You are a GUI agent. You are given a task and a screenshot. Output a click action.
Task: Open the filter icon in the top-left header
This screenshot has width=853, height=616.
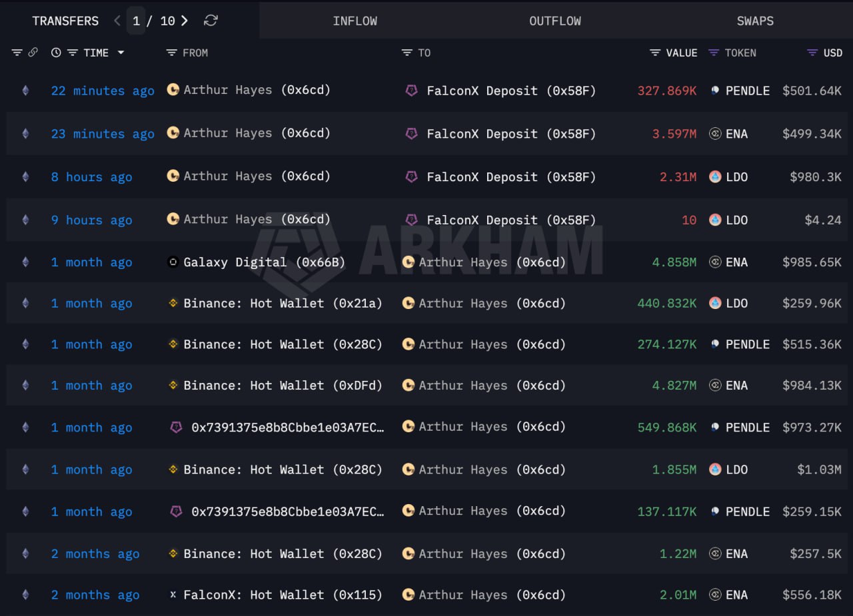click(17, 53)
